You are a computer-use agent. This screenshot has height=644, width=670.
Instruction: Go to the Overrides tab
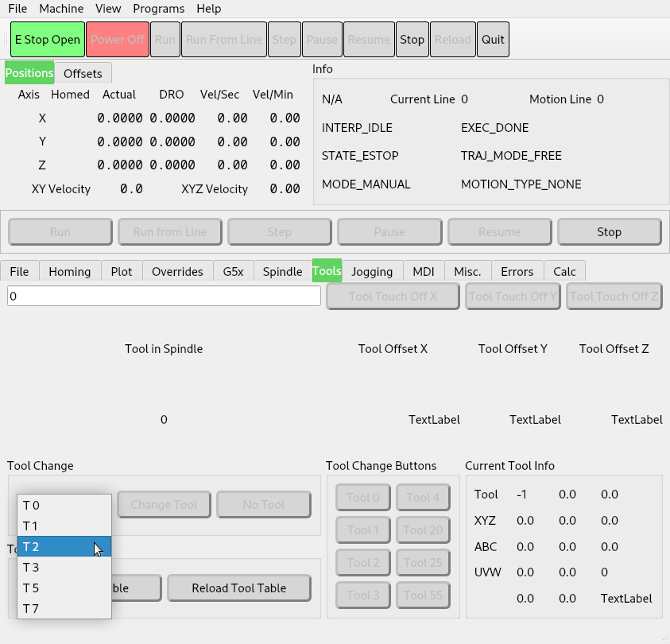tap(177, 271)
